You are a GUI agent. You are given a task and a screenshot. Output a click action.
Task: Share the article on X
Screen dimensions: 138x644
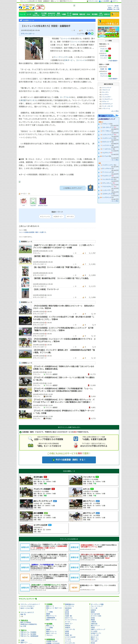click(x=86, y=33)
